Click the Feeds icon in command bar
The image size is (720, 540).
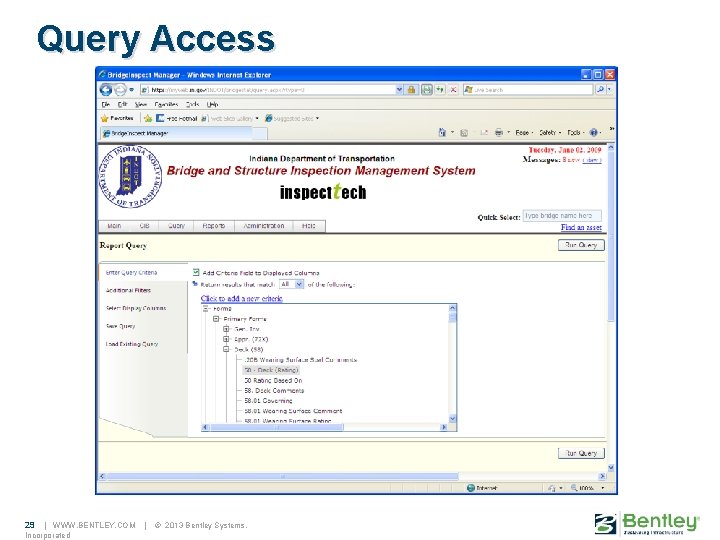[464, 133]
